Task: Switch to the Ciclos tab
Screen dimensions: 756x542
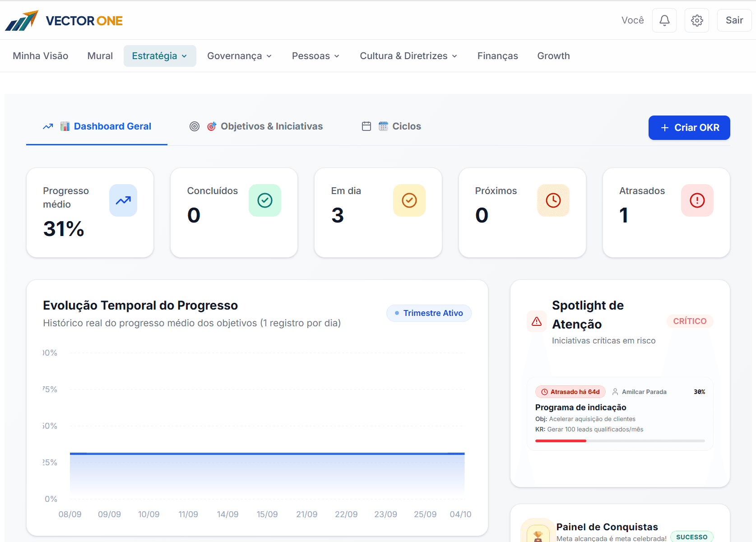Action: [391, 127]
